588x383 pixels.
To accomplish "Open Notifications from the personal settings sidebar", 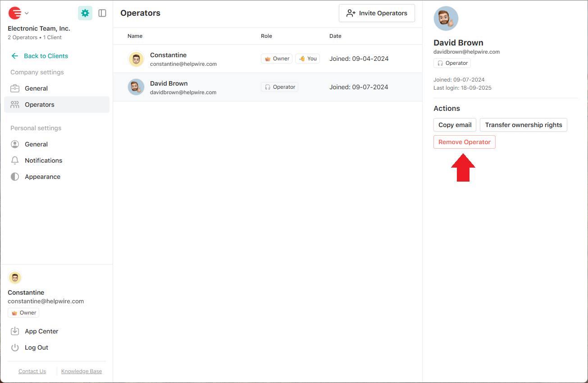I will point(15,160).
